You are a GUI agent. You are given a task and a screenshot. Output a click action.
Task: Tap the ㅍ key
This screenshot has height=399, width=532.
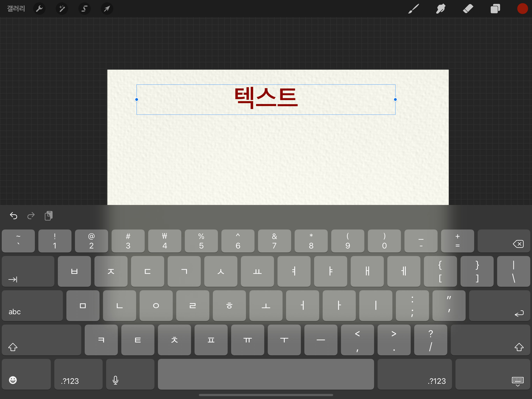tap(211, 340)
